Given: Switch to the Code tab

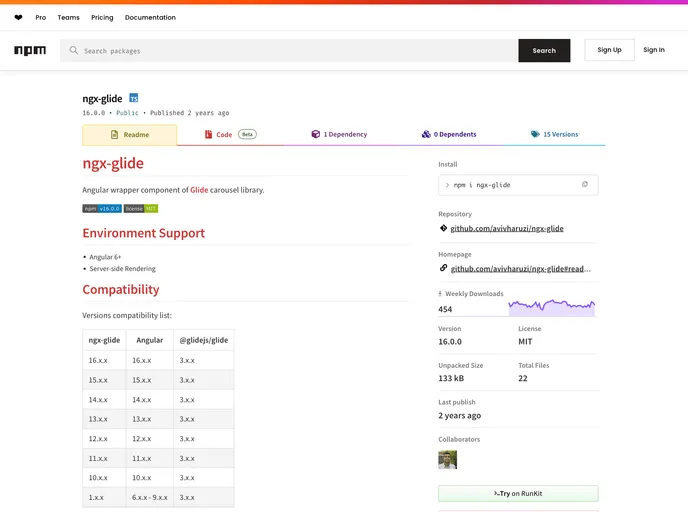Looking at the screenshot, I should pyautogui.click(x=230, y=135).
